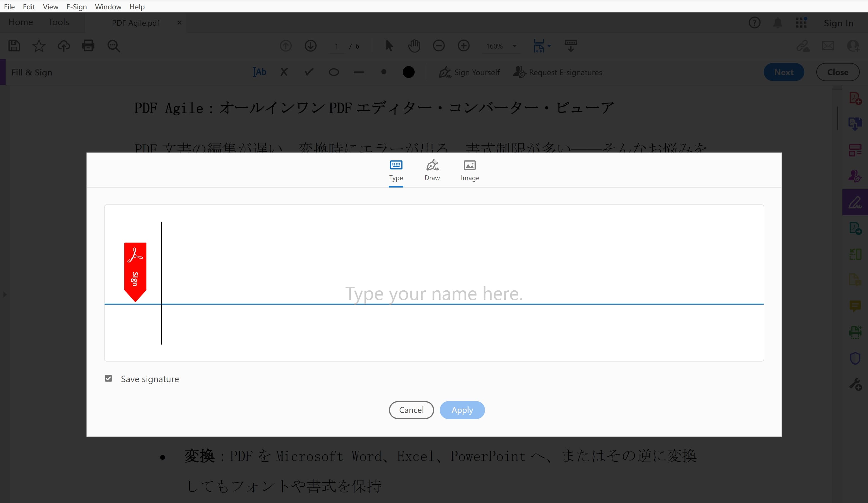Select the checkmark annotation tool
The height and width of the screenshot is (503, 868).
click(309, 72)
